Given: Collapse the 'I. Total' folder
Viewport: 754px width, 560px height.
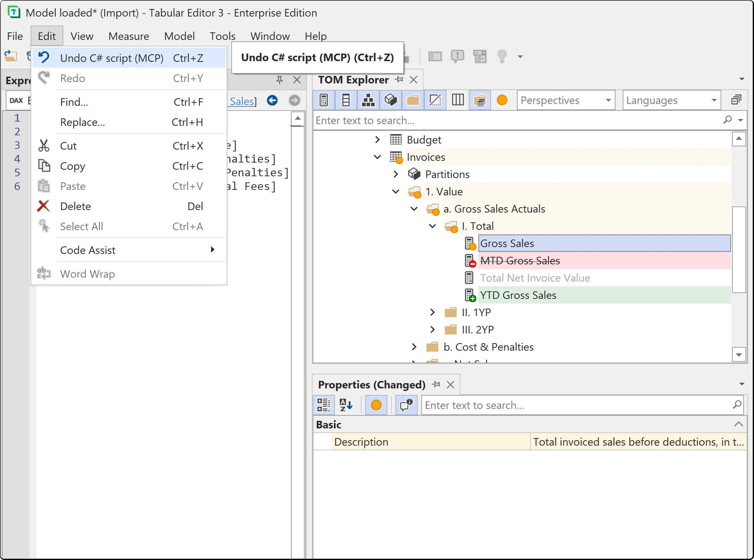Looking at the screenshot, I should coord(433,226).
